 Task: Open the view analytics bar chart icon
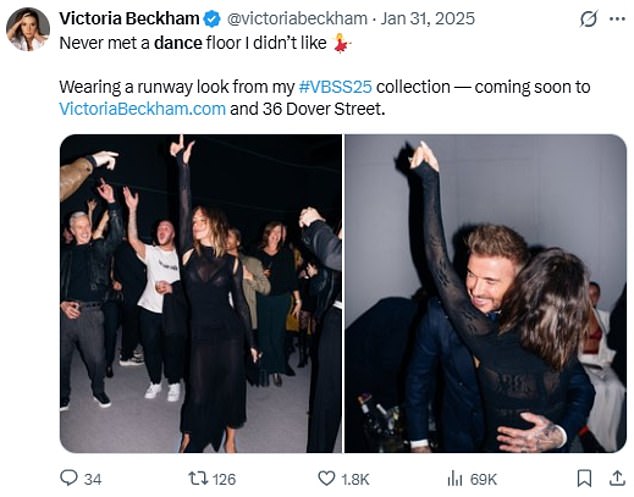tap(453, 478)
